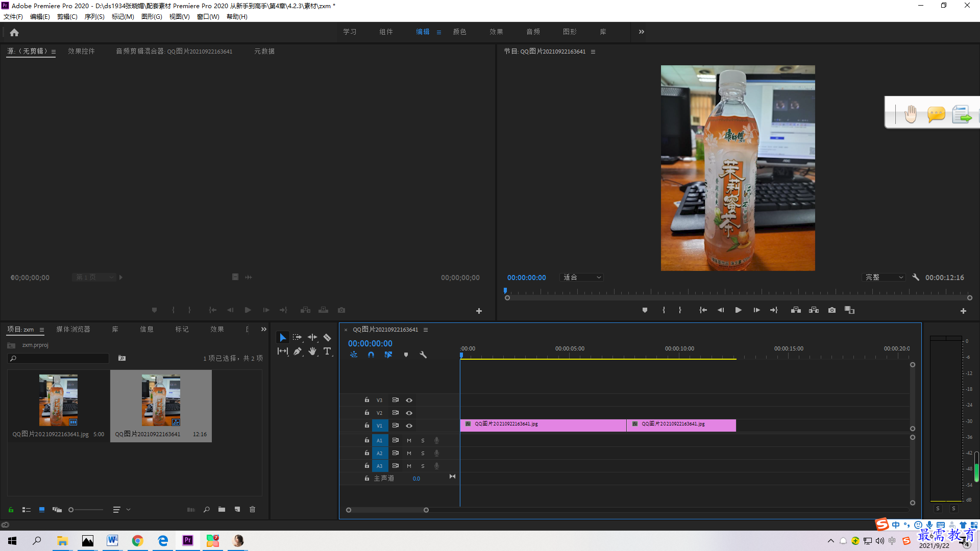Select QQ图片20210922163641.jpg thumbnail in project panel
The height and width of the screenshot is (551, 980).
pos(59,400)
